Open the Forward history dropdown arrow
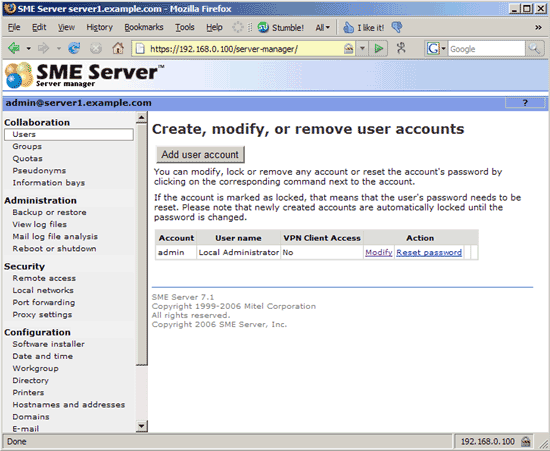Screen dimensions: 550x451 [59, 48]
